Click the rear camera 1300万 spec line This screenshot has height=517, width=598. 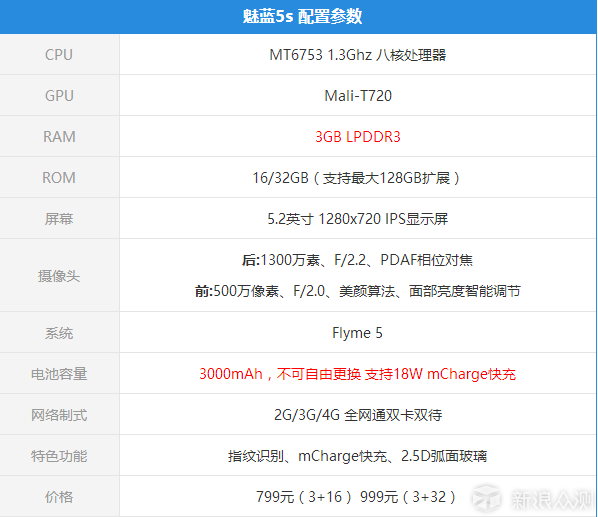[x=357, y=260]
